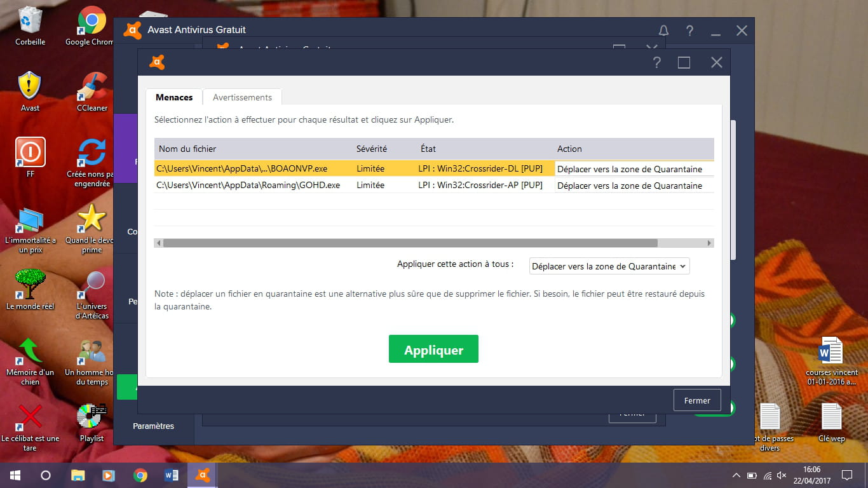The image size is (868, 488).
Task: Open L'immortalité a un prix shortcut
Action: (30, 229)
